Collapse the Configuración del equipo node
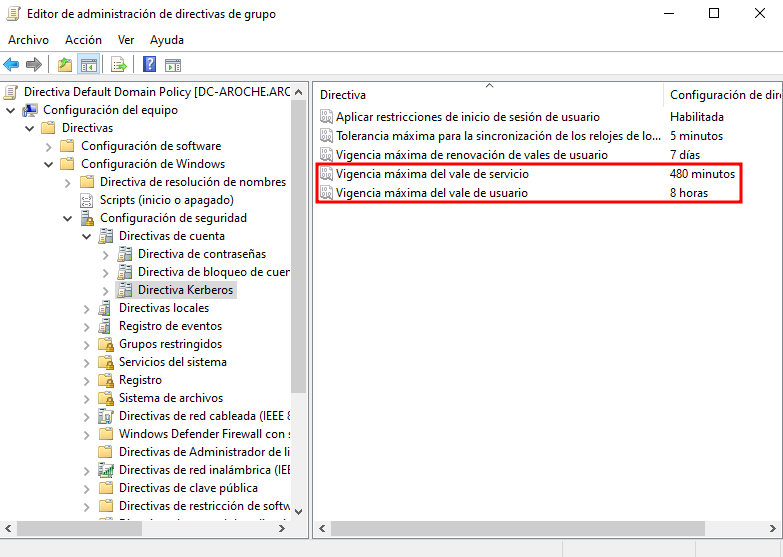The width and height of the screenshot is (783, 557). [10, 110]
